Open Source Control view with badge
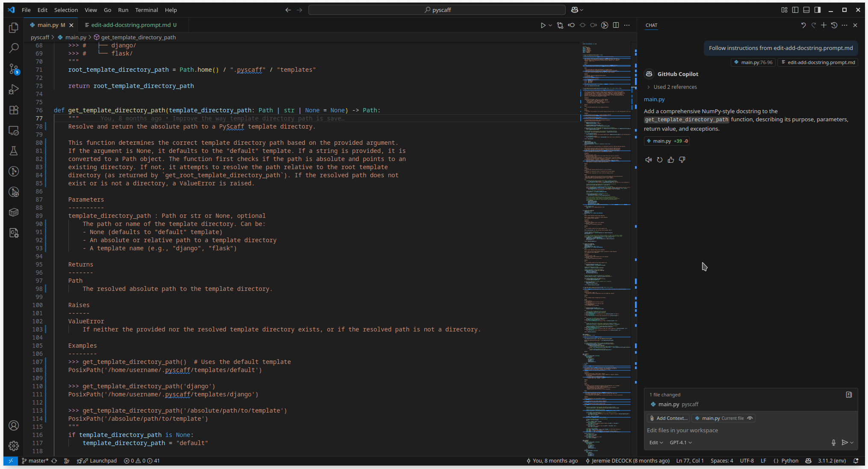This screenshot has height=469, width=868. pos(14,69)
